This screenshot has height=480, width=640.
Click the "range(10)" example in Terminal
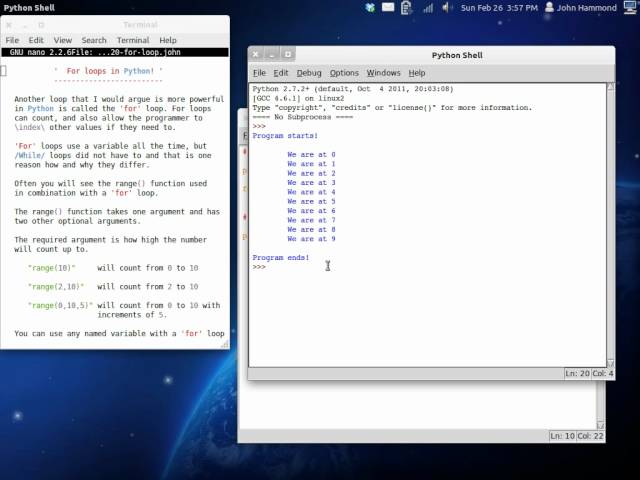click(x=52, y=268)
